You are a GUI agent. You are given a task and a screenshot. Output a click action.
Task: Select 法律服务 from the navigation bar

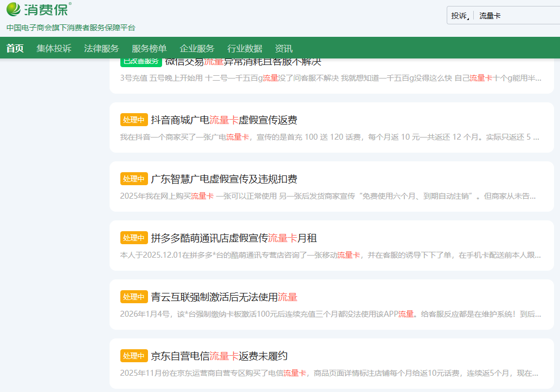pos(101,48)
